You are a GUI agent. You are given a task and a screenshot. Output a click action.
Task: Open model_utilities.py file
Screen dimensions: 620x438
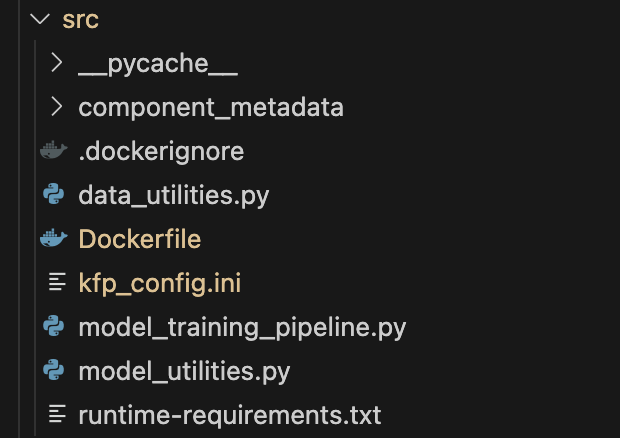(184, 371)
